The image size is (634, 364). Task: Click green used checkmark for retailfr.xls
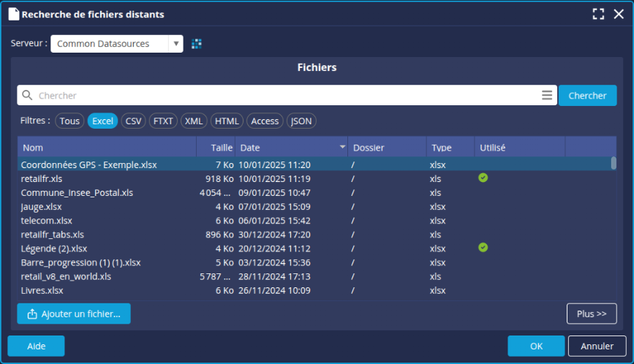[483, 178]
